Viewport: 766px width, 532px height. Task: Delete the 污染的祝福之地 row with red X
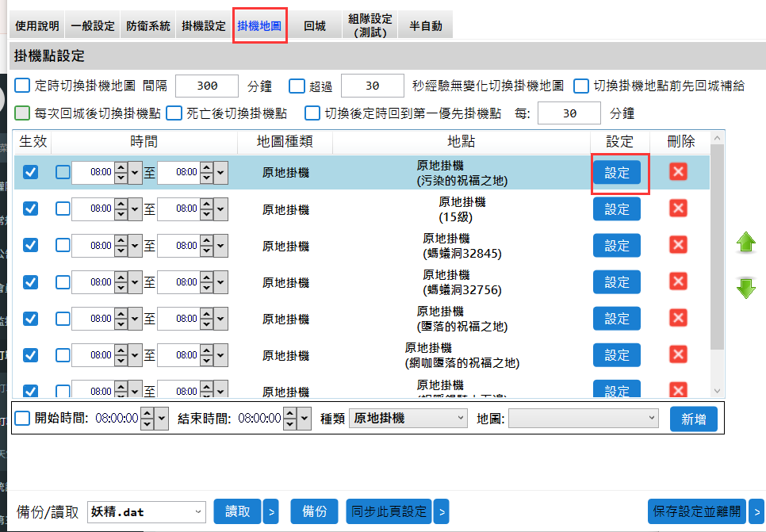click(678, 171)
